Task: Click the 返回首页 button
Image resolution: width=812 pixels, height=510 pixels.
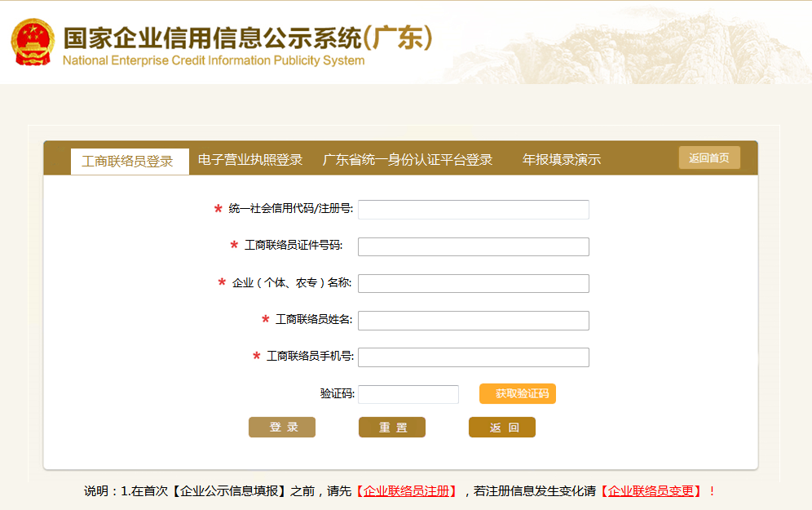Action: (709, 158)
